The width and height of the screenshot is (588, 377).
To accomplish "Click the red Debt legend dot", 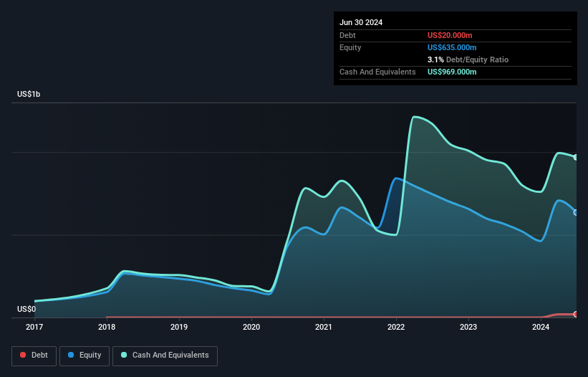I will (x=23, y=355).
